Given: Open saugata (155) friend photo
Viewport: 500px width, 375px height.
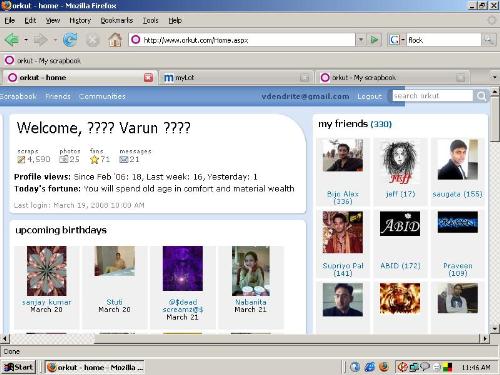Looking at the screenshot, I should pos(458,159).
